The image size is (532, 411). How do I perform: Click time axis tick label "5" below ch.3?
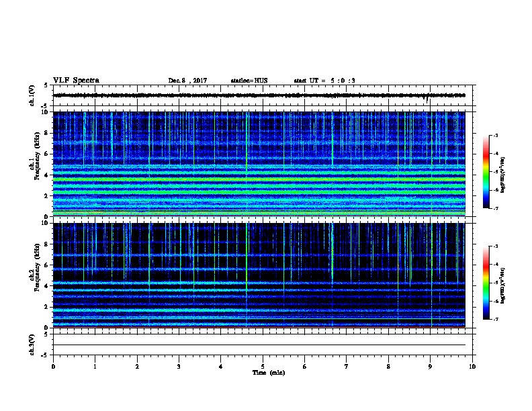263,367
